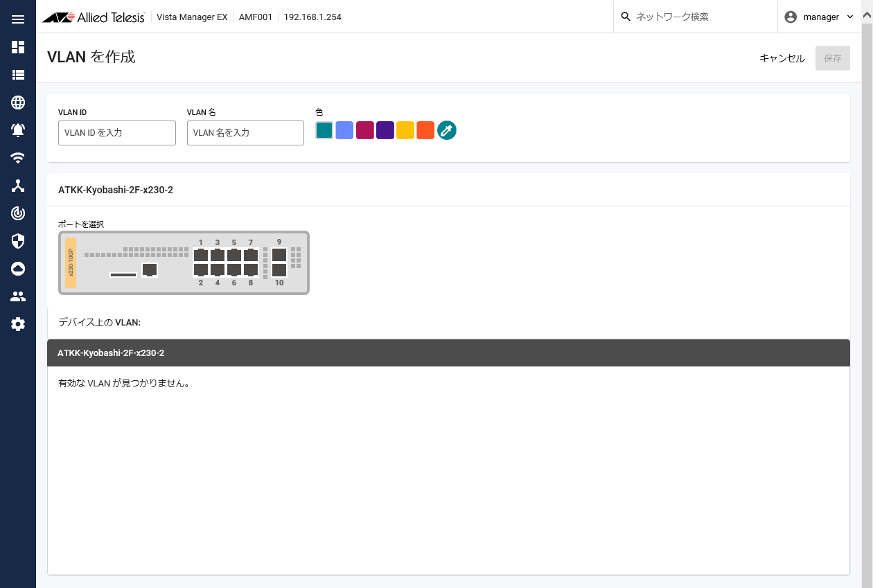
Task: Open the cloud icon in sidebar
Action: point(18,269)
